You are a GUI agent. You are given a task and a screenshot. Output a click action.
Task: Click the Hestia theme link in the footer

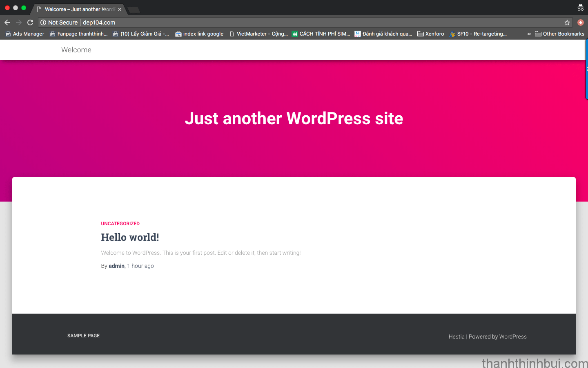[x=457, y=337]
